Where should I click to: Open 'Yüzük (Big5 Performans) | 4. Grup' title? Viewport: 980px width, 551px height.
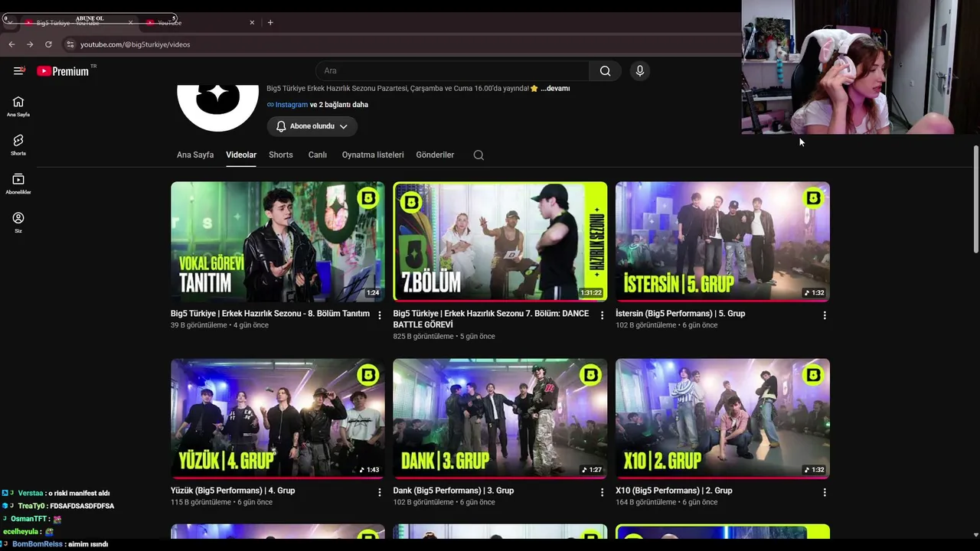click(233, 491)
